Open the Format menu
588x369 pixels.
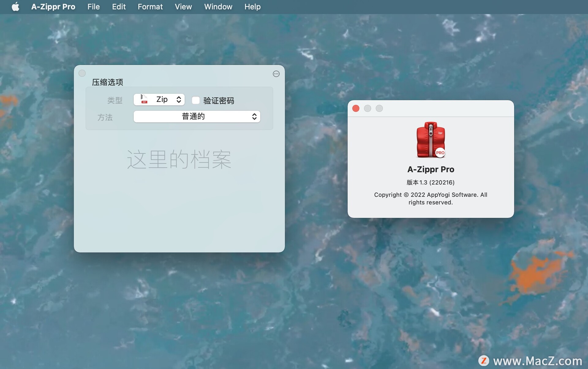click(150, 7)
